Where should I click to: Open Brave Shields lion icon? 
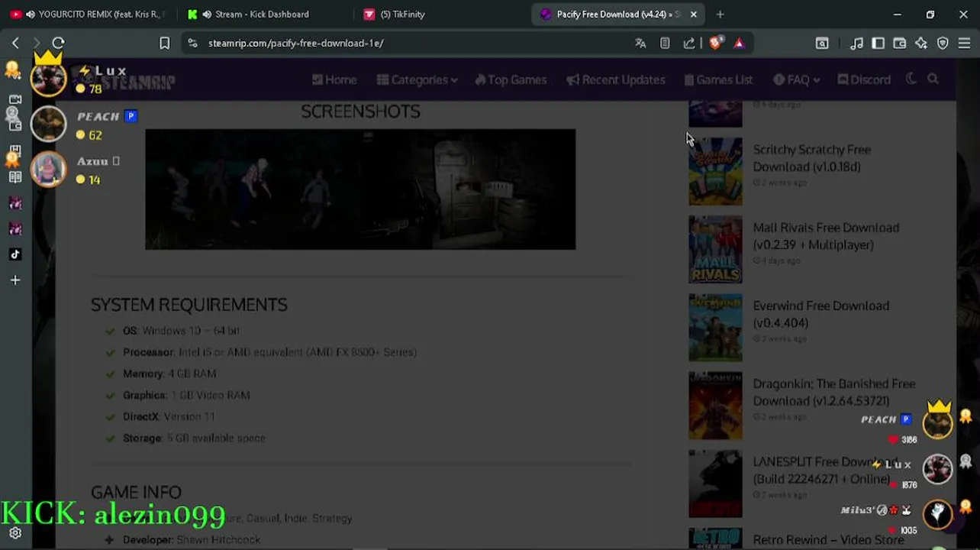click(x=714, y=43)
